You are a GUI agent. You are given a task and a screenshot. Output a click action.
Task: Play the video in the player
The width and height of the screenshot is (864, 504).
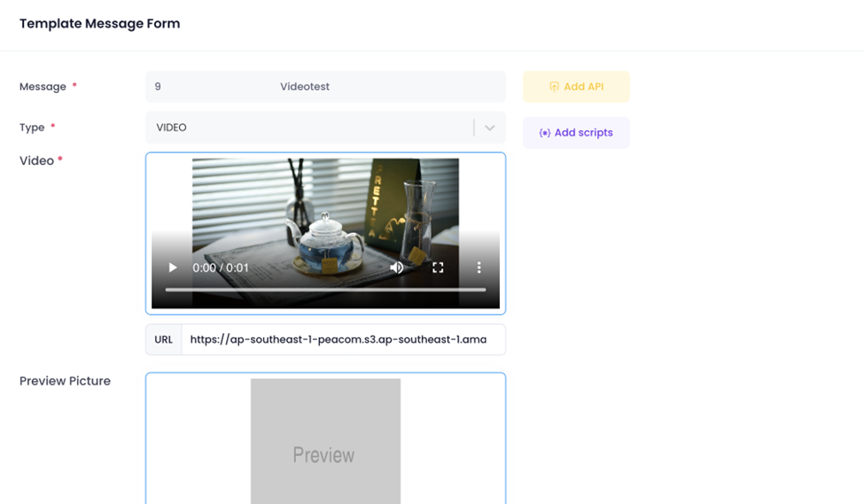(173, 268)
